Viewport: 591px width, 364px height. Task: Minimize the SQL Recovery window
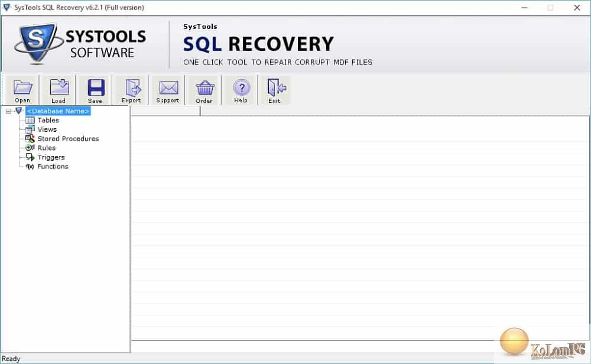point(524,8)
